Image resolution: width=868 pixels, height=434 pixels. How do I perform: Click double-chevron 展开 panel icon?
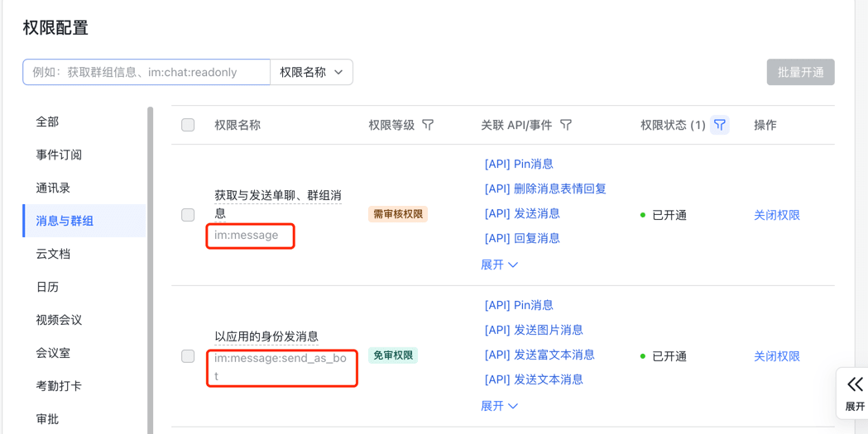(855, 384)
